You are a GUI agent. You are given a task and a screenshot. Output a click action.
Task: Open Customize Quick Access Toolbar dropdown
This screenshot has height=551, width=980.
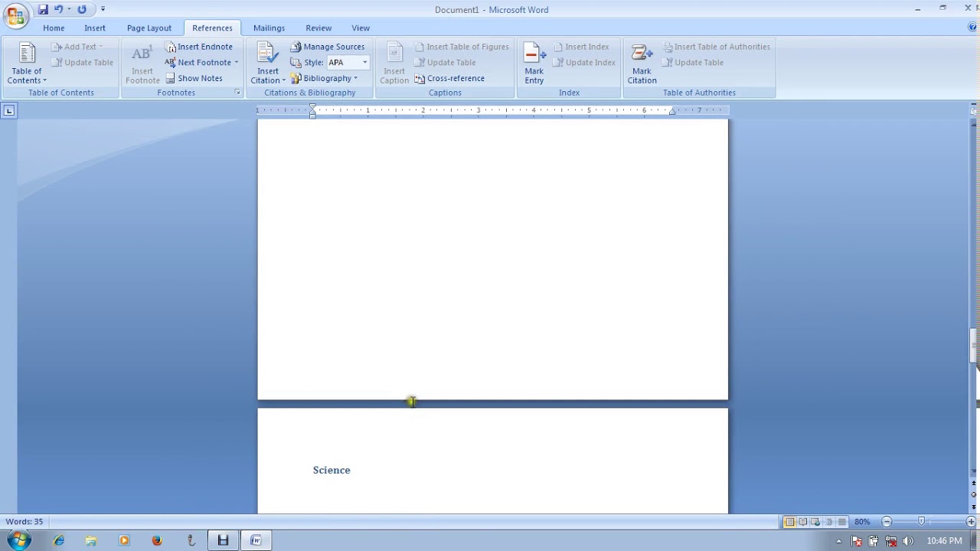pyautogui.click(x=103, y=9)
